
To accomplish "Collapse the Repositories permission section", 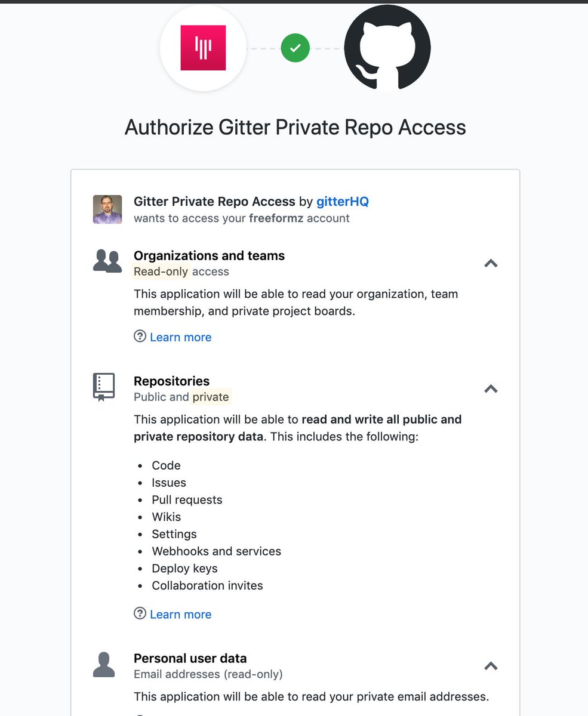I will pyautogui.click(x=491, y=388).
